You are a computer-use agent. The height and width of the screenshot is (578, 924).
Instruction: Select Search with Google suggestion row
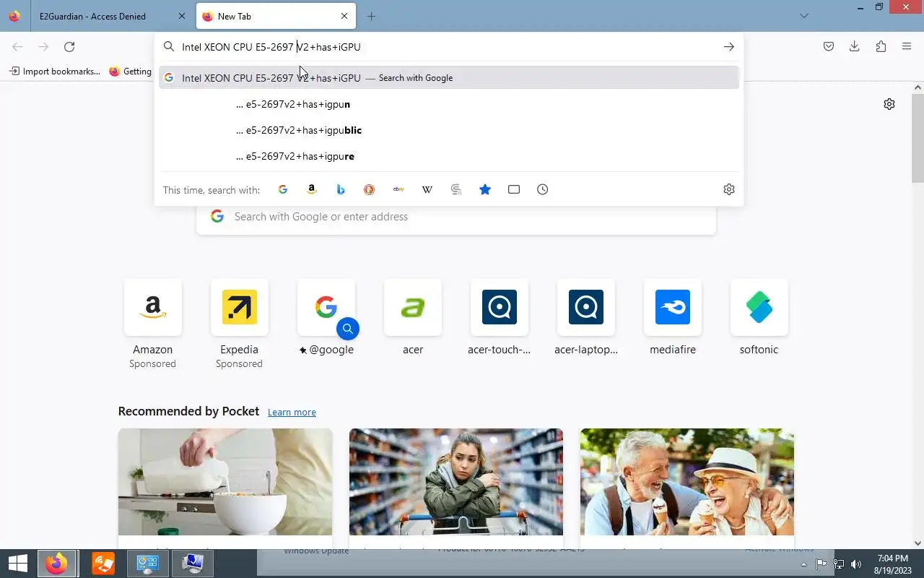point(449,78)
